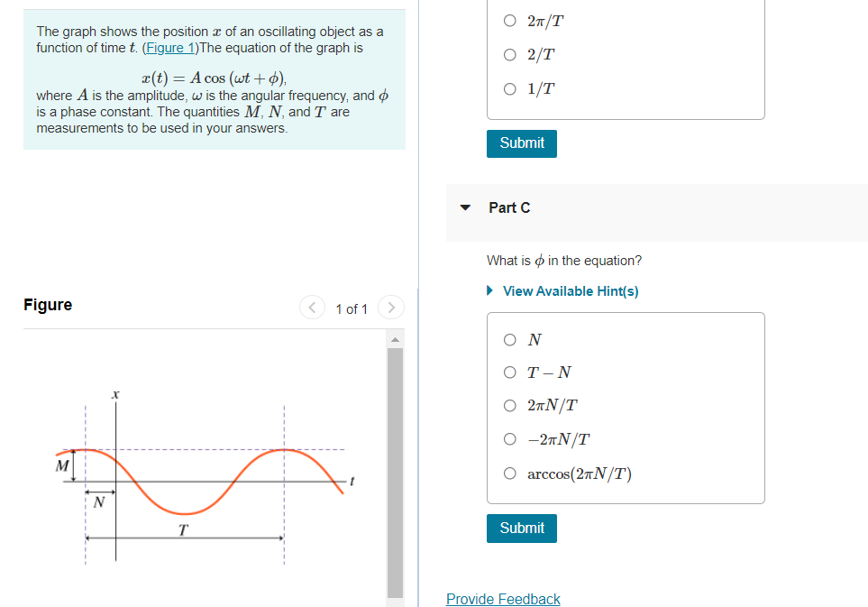Select the 2π/T answer option
The width and height of the screenshot is (868, 607).
point(509,20)
